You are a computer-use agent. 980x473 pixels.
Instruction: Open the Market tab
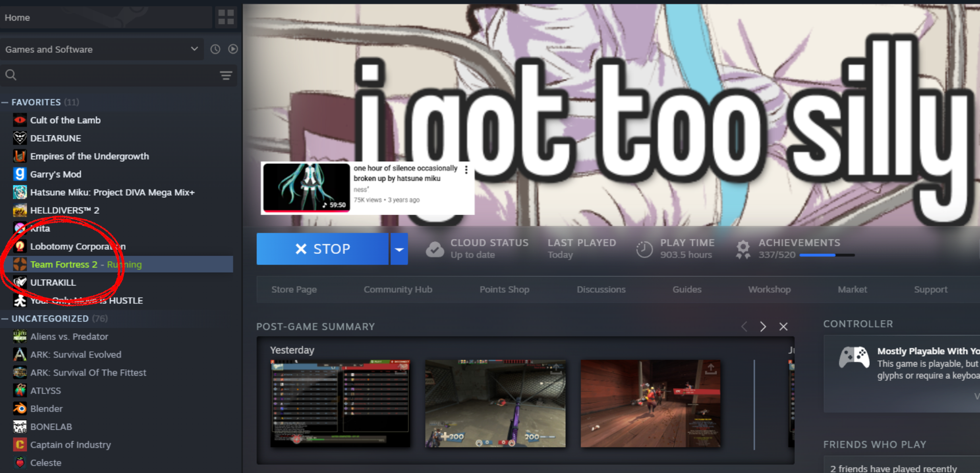[852, 289]
